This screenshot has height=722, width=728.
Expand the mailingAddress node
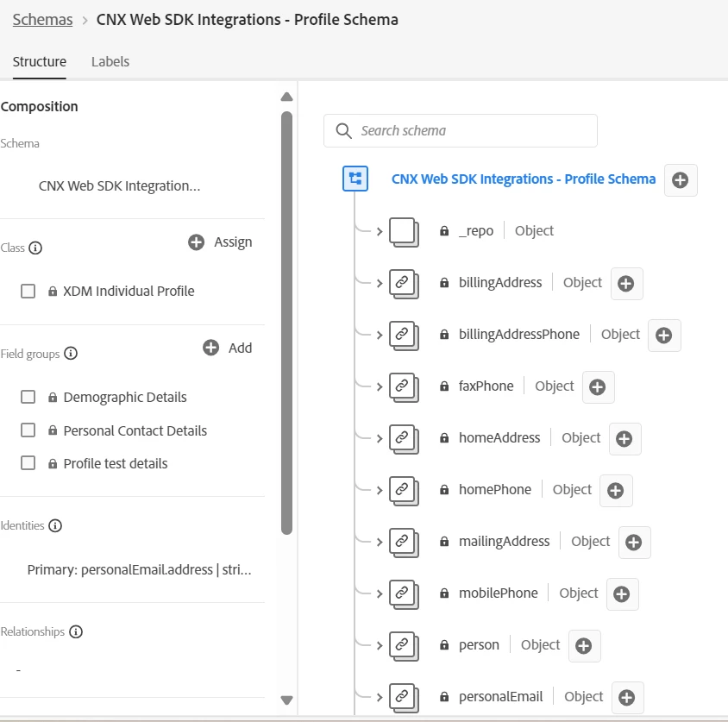[380, 543]
